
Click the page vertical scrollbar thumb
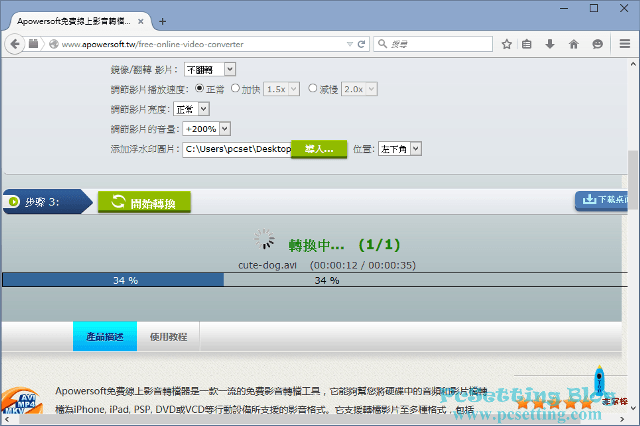pos(633,180)
